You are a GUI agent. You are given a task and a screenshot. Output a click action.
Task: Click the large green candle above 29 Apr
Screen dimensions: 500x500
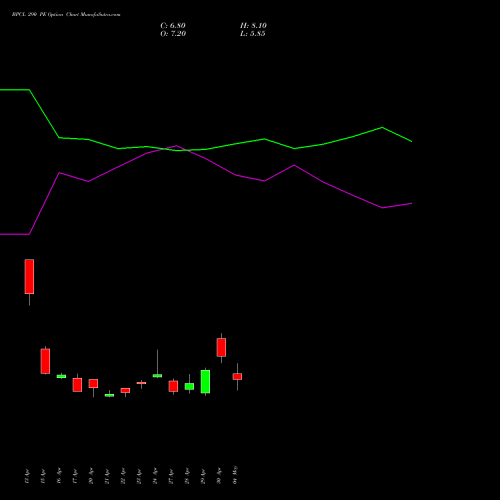(205, 382)
